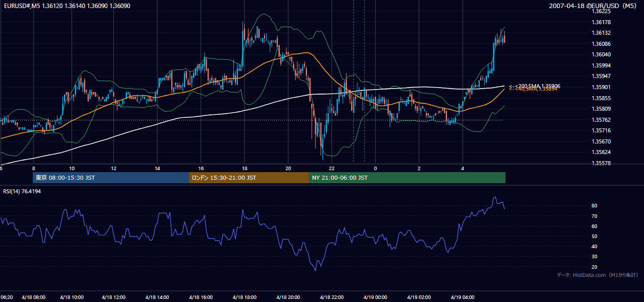644x302 pixels.
Task: Click the 4/19 02:00 date axis label
Action: [418, 297]
